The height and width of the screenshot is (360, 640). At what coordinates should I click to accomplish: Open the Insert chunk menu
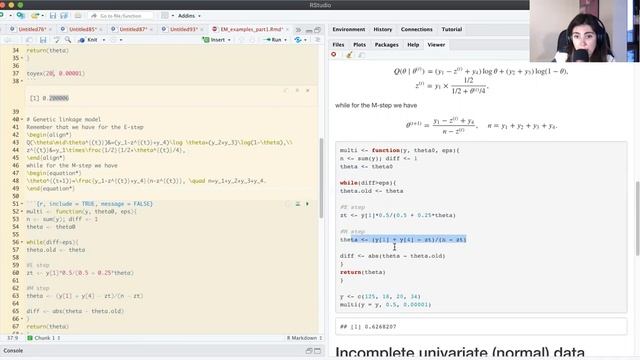pos(217,40)
